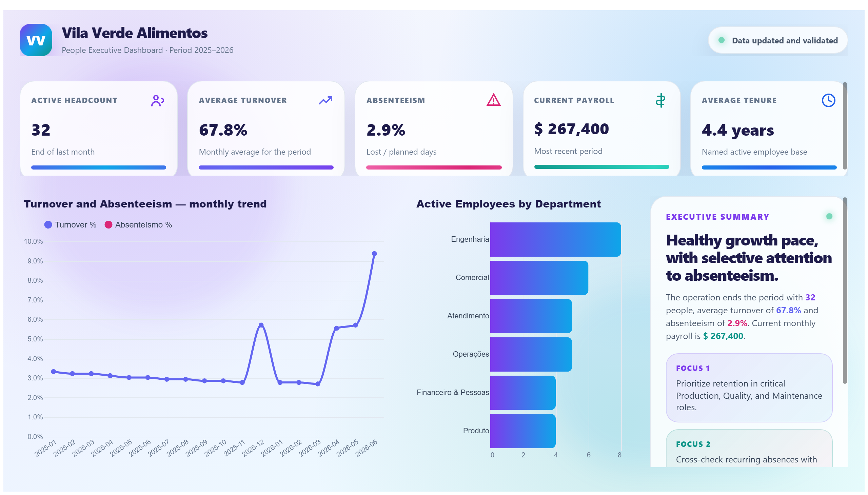This screenshot has height=495, width=868.
Task: Click the VV company logo icon
Action: pyautogui.click(x=36, y=40)
